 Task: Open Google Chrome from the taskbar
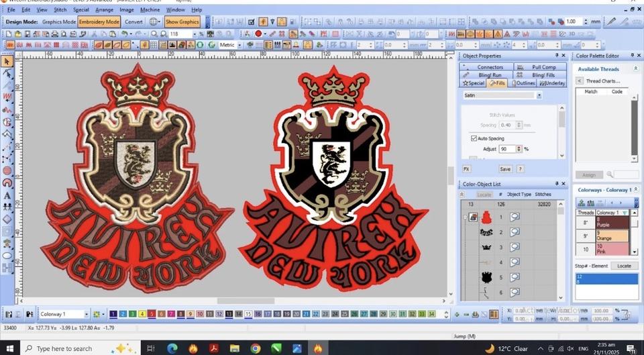256,348
